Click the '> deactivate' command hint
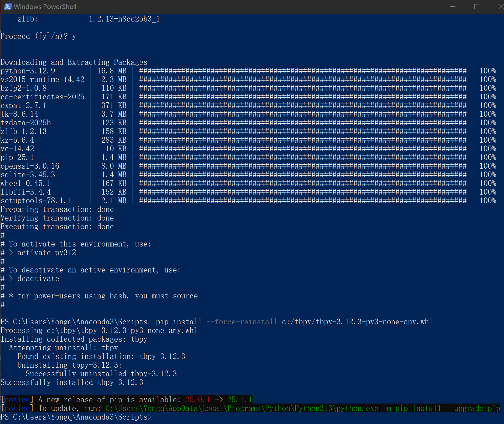 click(34, 278)
